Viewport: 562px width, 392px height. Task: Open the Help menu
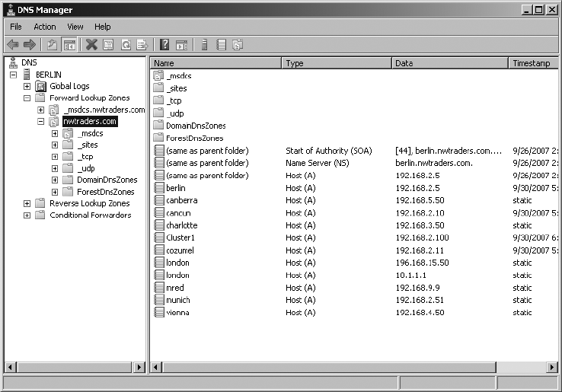point(103,27)
